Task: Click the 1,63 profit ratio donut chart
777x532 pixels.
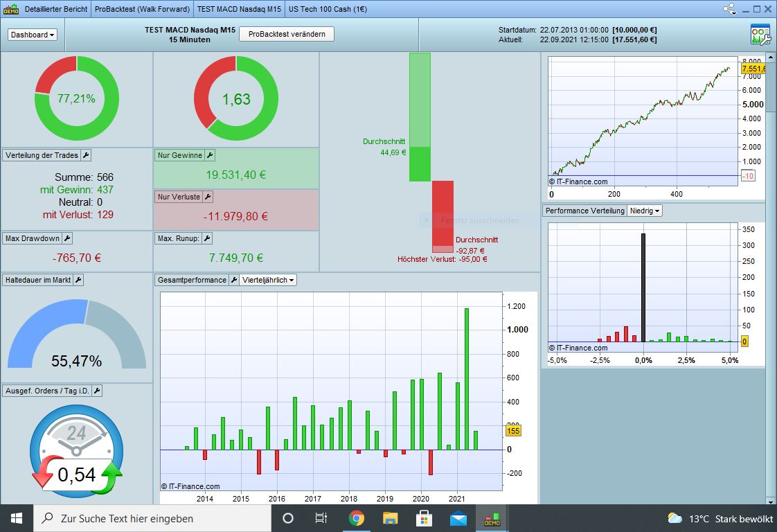Action: [236, 98]
